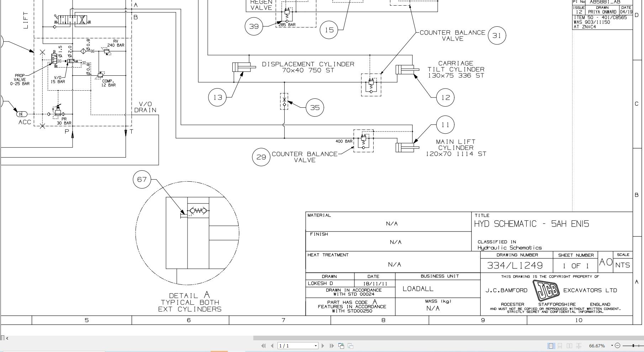This screenshot has height=352, width=644.
Task: Click the next view icon
Action: [x=350, y=346]
